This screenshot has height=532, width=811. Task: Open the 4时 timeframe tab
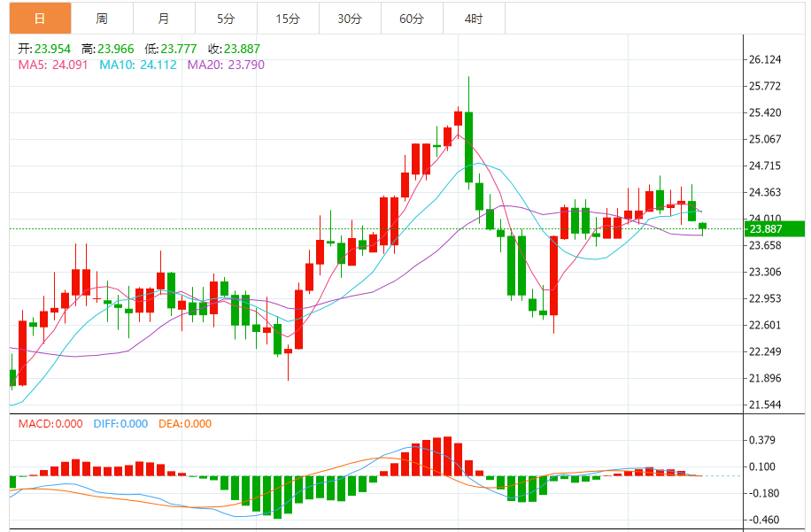pyautogui.click(x=475, y=19)
